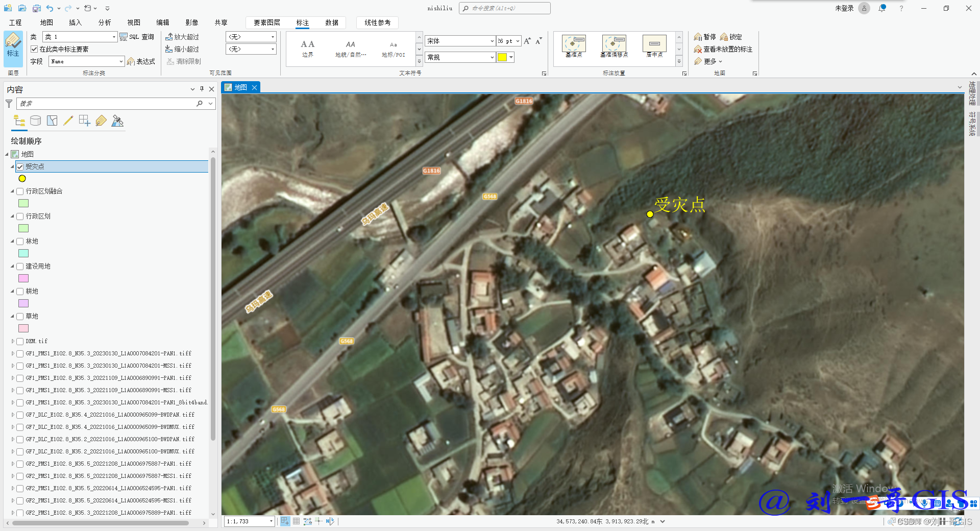Open the 影像 ribbon tab
The height and width of the screenshot is (531, 980).
(x=191, y=22)
